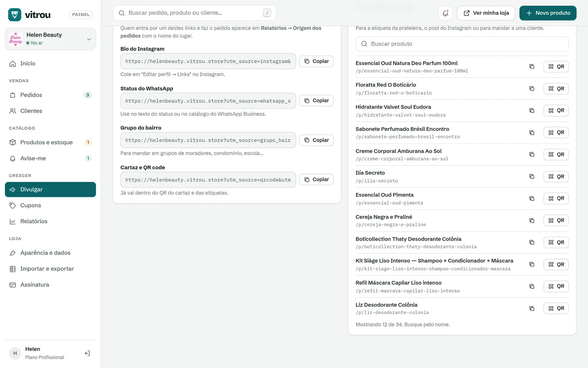Copy the Status do WhatsApp link

pyautogui.click(x=316, y=100)
